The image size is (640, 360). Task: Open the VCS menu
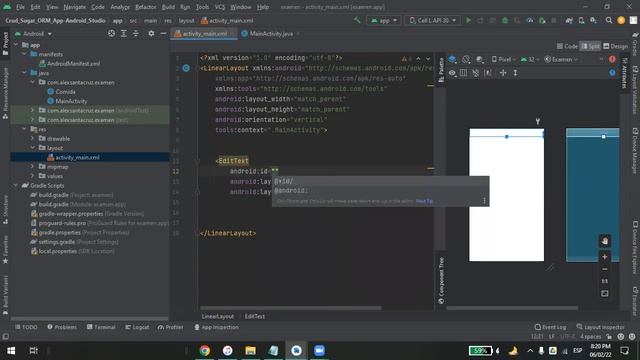point(220,7)
